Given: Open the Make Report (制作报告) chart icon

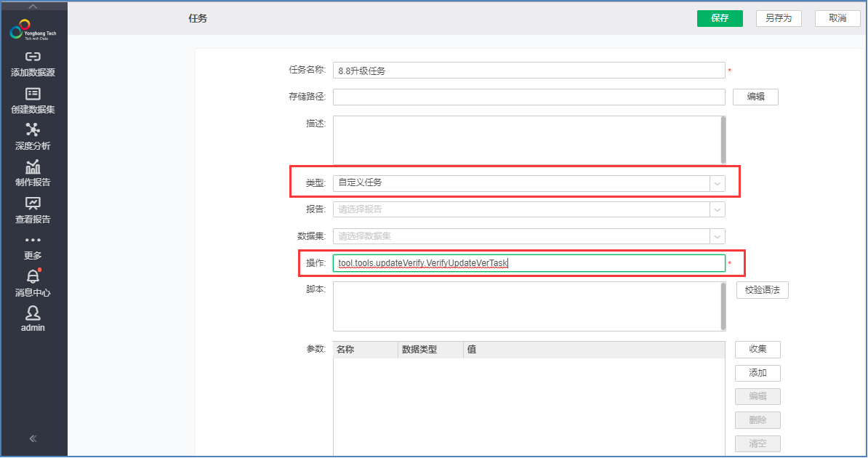Looking at the screenshot, I should (x=33, y=167).
